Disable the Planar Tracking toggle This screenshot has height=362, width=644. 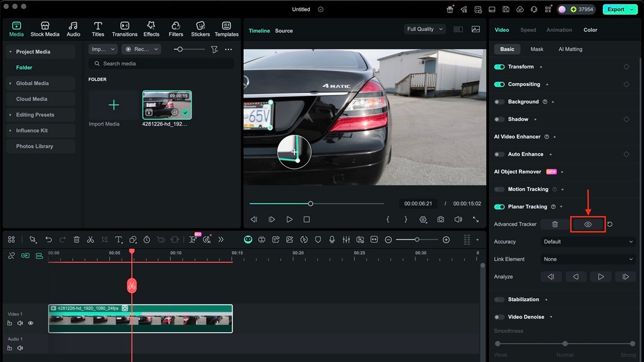click(x=500, y=207)
